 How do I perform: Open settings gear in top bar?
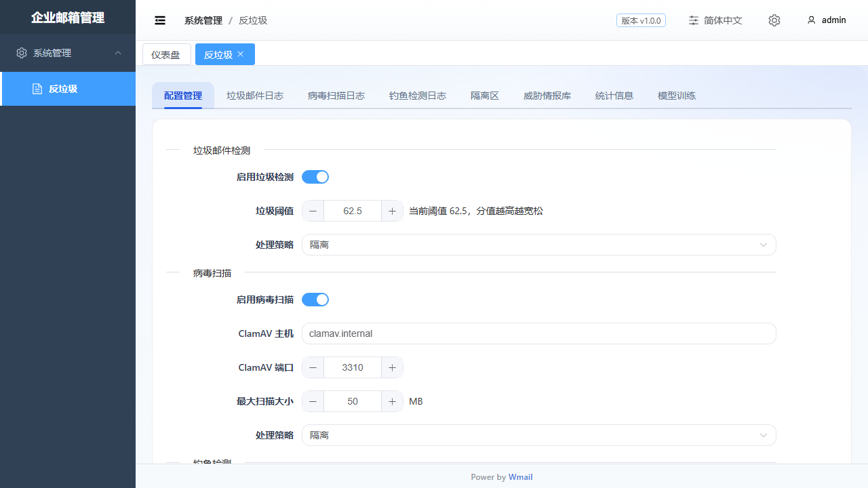point(774,20)
